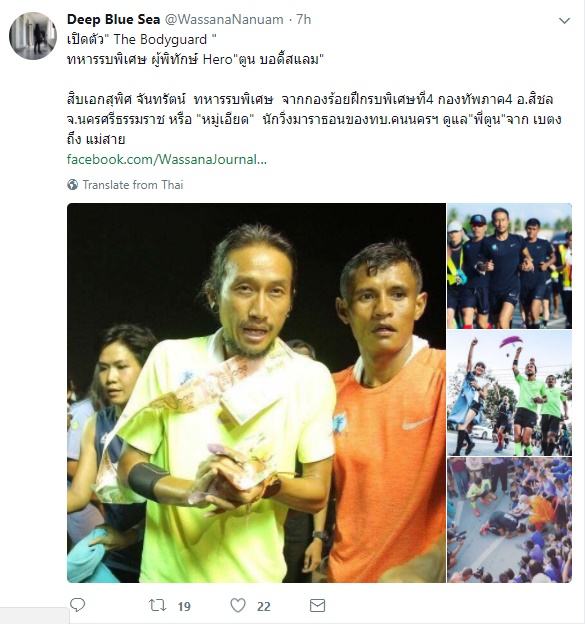This screenshot has width=585, height=624.
Task: Click the Deep Blue Sea display name
Action: 113,19
